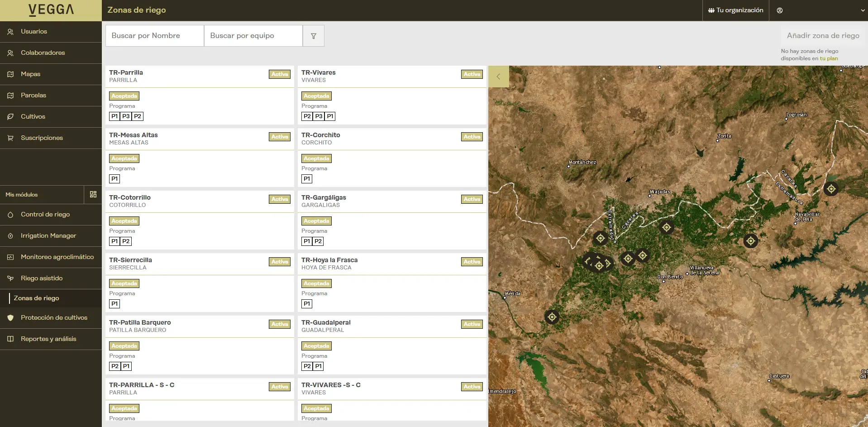
Task: Select the Reportes y análisis book icon
Action: pos(10,339)
